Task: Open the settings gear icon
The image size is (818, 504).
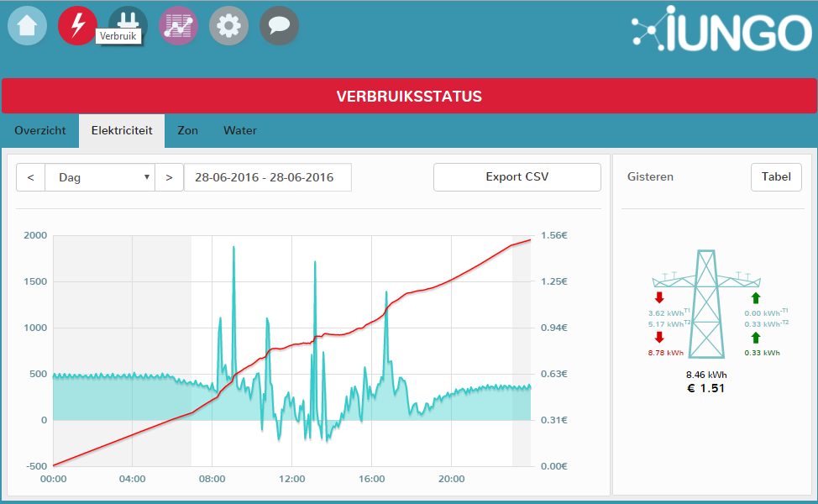Action: pyautogui.click(x=228, y=25)
